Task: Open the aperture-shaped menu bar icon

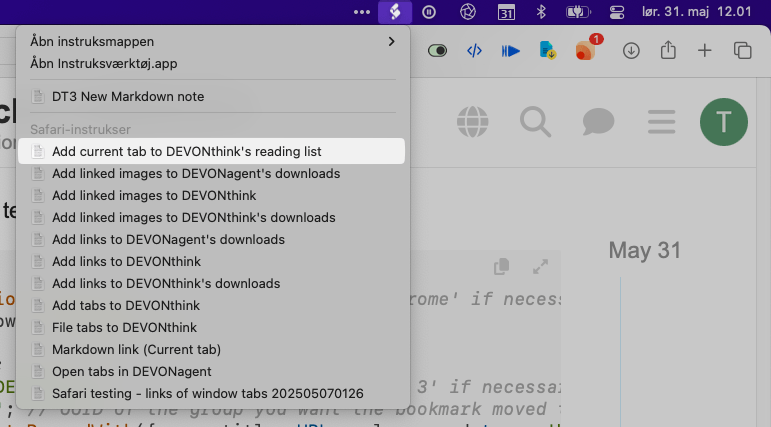Action: (468, 12)
